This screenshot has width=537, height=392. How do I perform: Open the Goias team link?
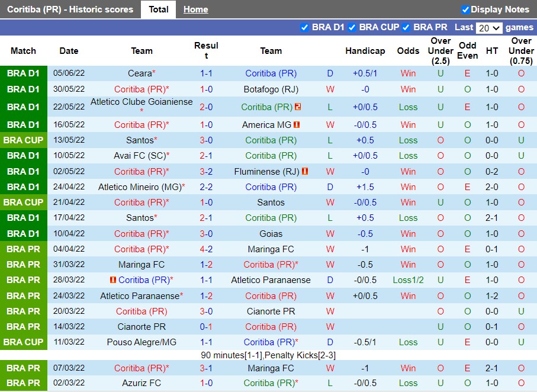271,233
